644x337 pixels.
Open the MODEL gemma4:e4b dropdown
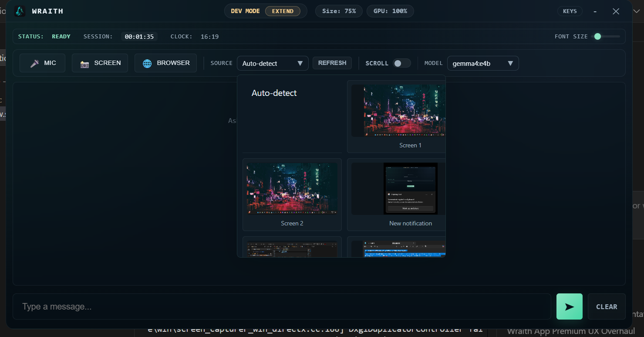(x=482, y=63)
